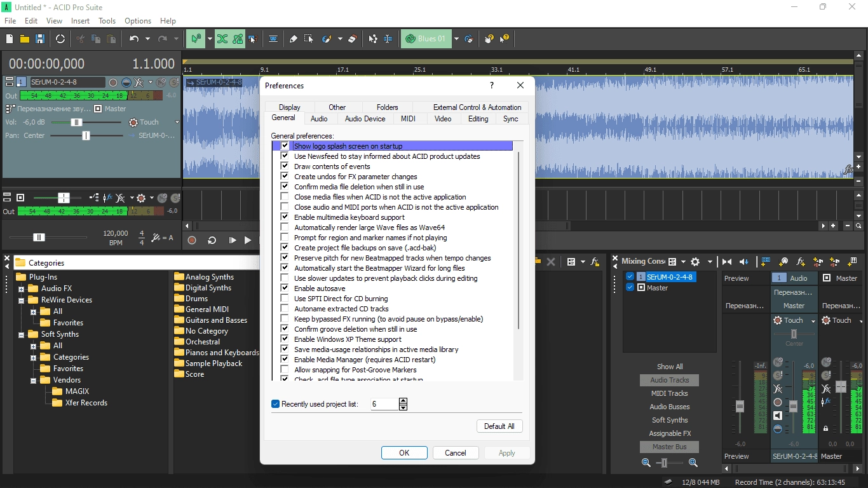Viewport: 868px width, 488px height.
Task: Click the Groove Pool Blues 01 button
Action: pos(427,39)
